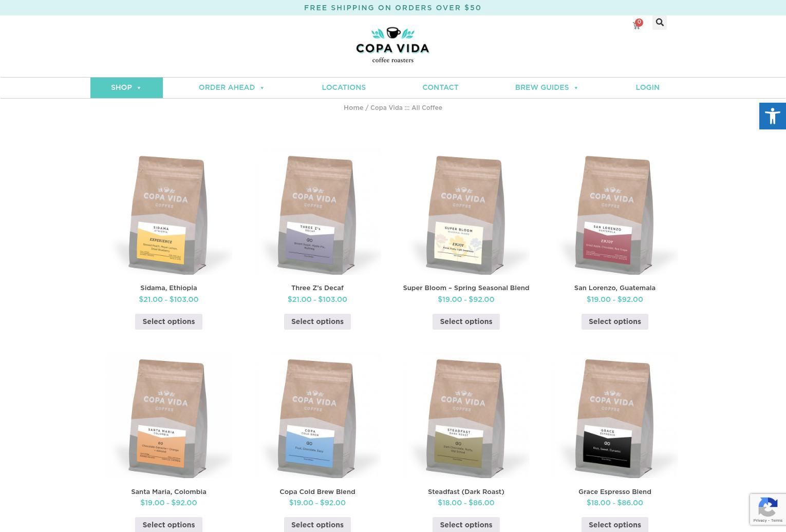Open the Copa Cold Brew Blend image
The image size is (786, 532).
click(317, 415)
